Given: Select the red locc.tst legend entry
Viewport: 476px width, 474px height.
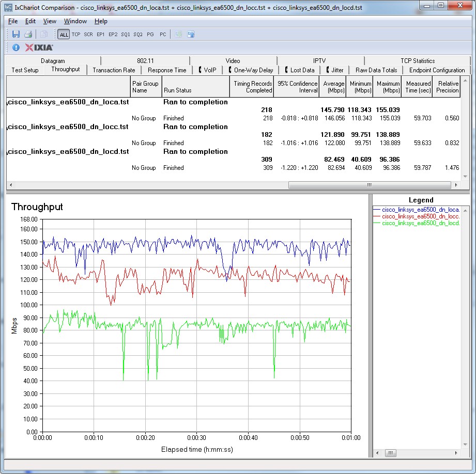Looking at the screenshot, I should point(417,216).
